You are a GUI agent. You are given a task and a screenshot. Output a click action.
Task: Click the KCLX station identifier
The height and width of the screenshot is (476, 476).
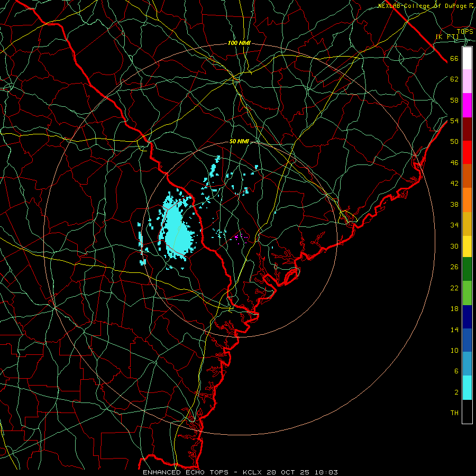point(253,472)
